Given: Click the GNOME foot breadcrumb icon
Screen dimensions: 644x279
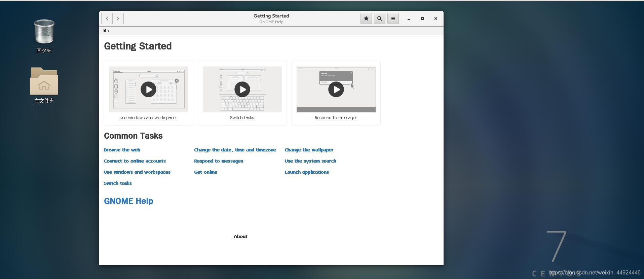Looking at the screenshot, I should coord(105,31).
